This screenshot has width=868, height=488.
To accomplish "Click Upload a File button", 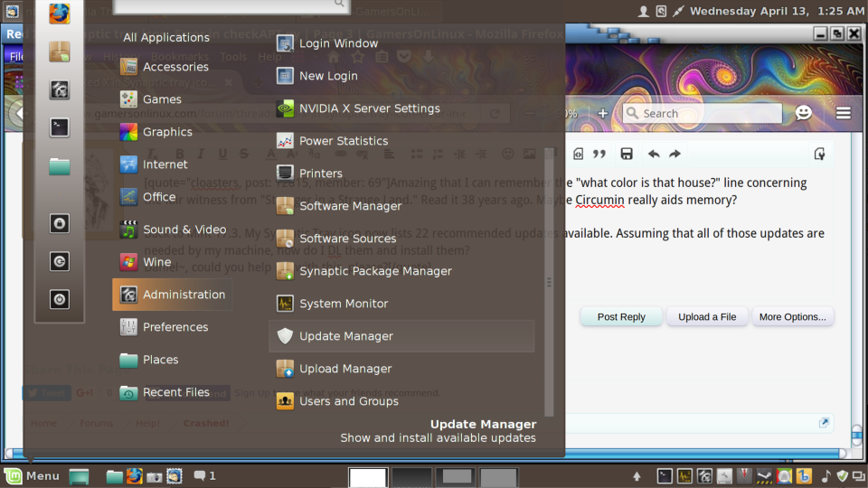I will click(707, 317).
